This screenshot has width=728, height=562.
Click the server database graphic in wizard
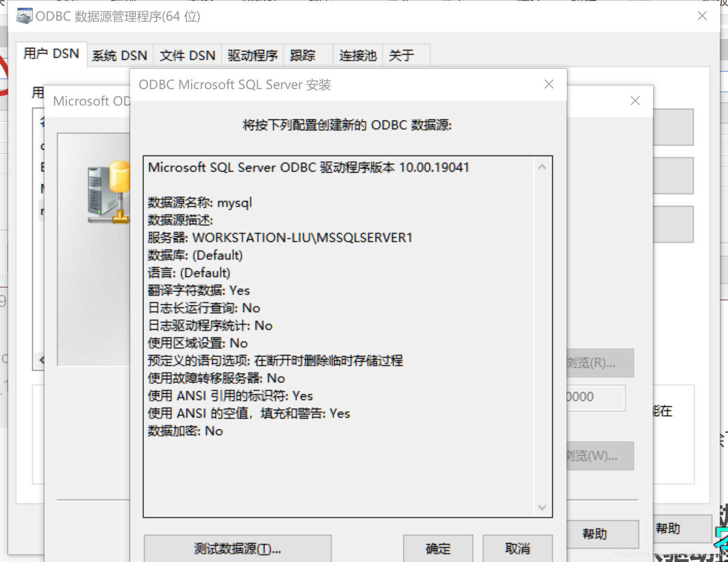point(109,192)
